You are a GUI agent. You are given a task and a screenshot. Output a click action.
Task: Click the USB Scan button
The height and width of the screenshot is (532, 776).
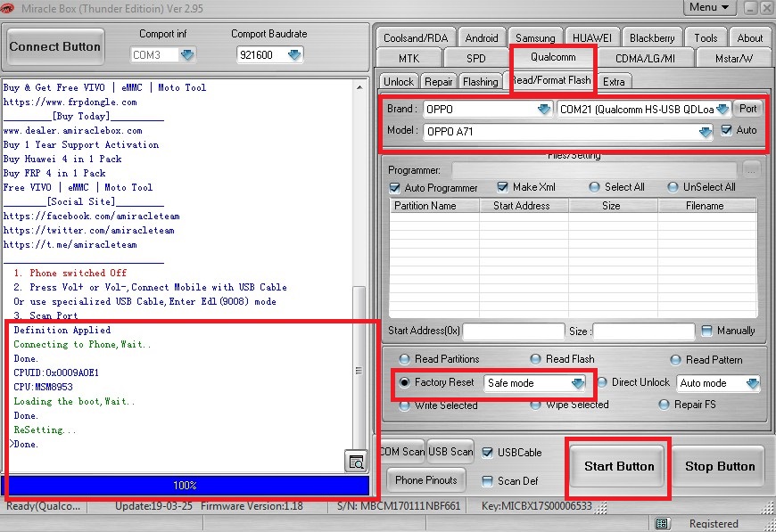[x=450, y=452]
